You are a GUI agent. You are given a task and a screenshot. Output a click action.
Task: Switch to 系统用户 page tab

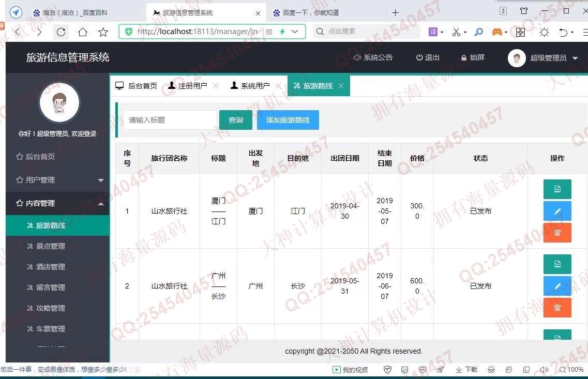coord(250,86)
